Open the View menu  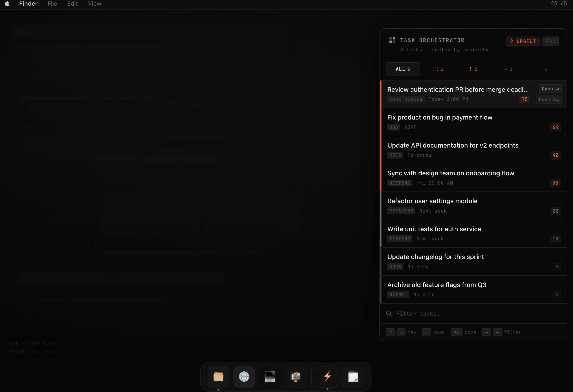click(x=95, y=4)
